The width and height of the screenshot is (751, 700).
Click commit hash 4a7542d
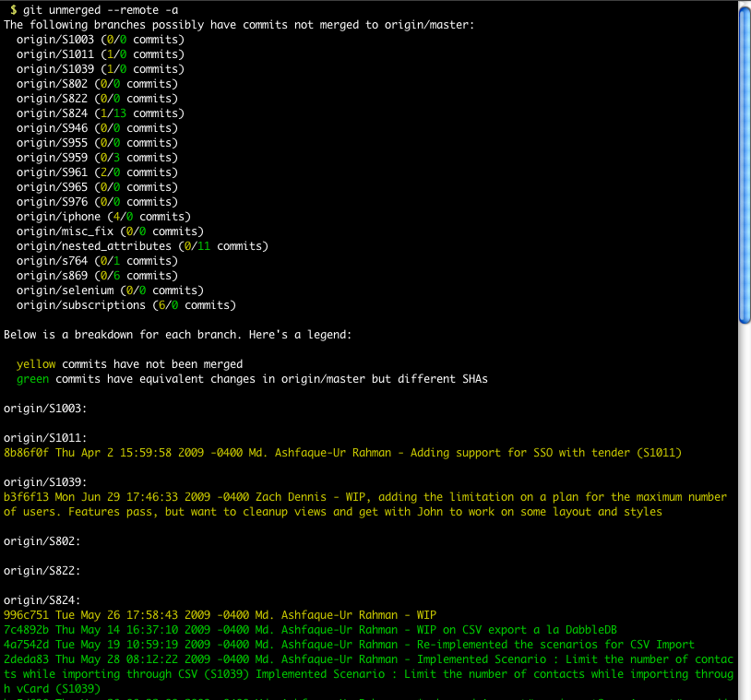pyautogui.click(x=26, y=645)
